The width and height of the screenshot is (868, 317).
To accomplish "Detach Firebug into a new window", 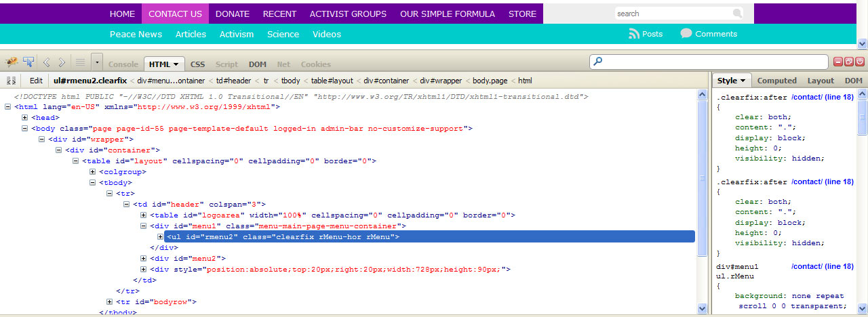I will [849, 62].
